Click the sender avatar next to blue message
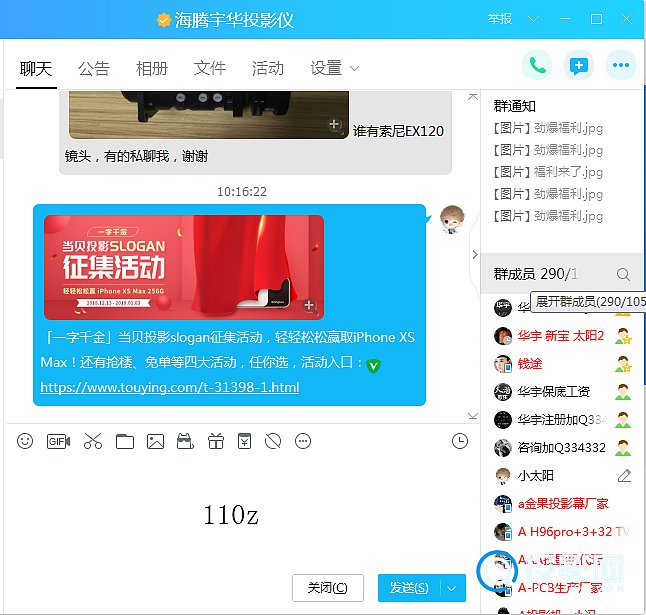The width and height of the screenshot is (646, 615). (x=452, y=219)
